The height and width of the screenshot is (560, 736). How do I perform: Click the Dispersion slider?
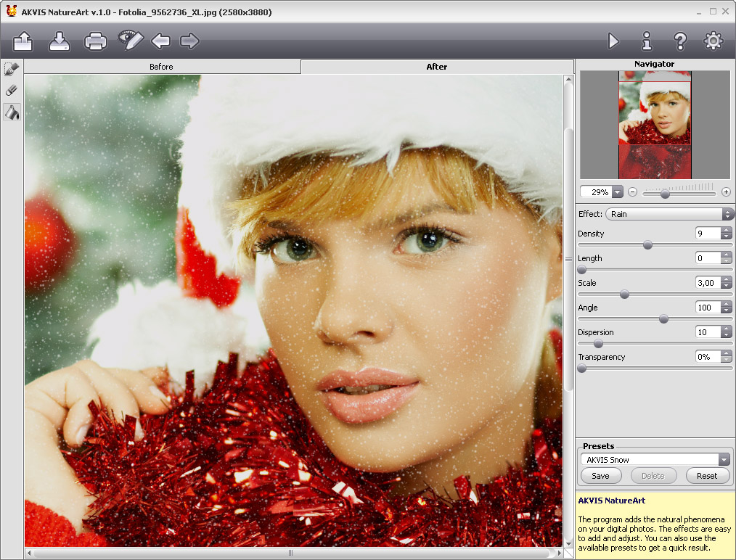655,344
